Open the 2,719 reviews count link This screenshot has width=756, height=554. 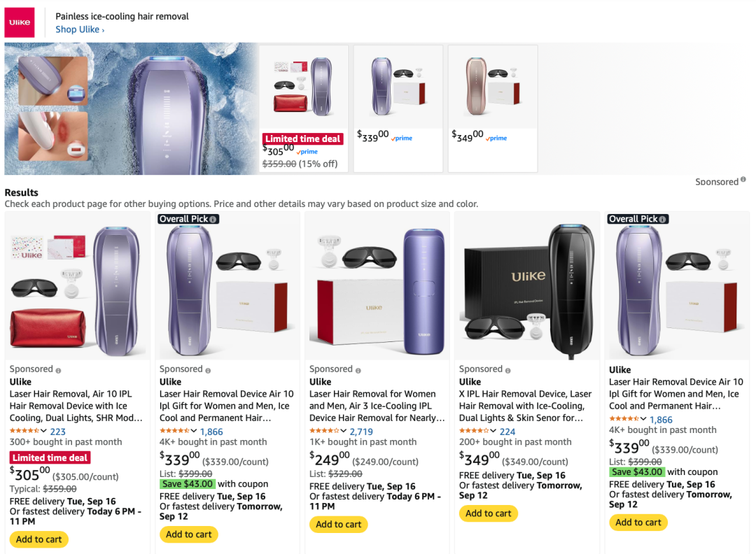tap(361, 432)
